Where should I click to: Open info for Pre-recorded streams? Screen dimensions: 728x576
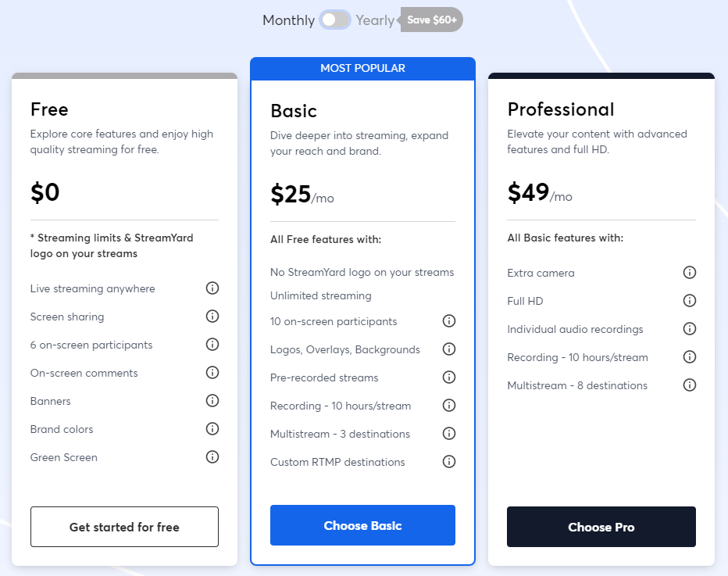pyautogui.click(x=449, y=377)
